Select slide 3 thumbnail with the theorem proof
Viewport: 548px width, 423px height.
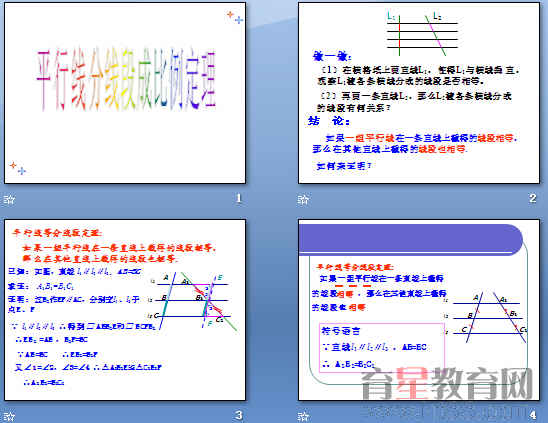[x=125, y=310]
